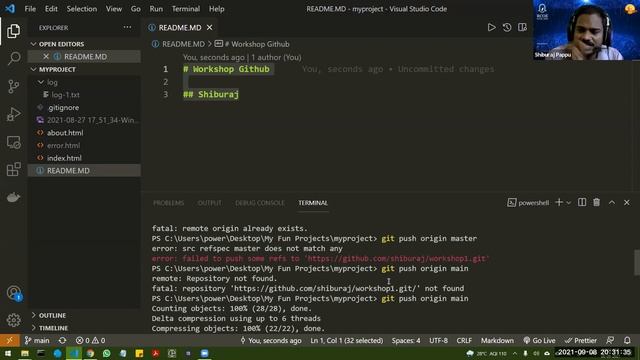
Task: Split the terminal panel
Action: pos(582,202)
